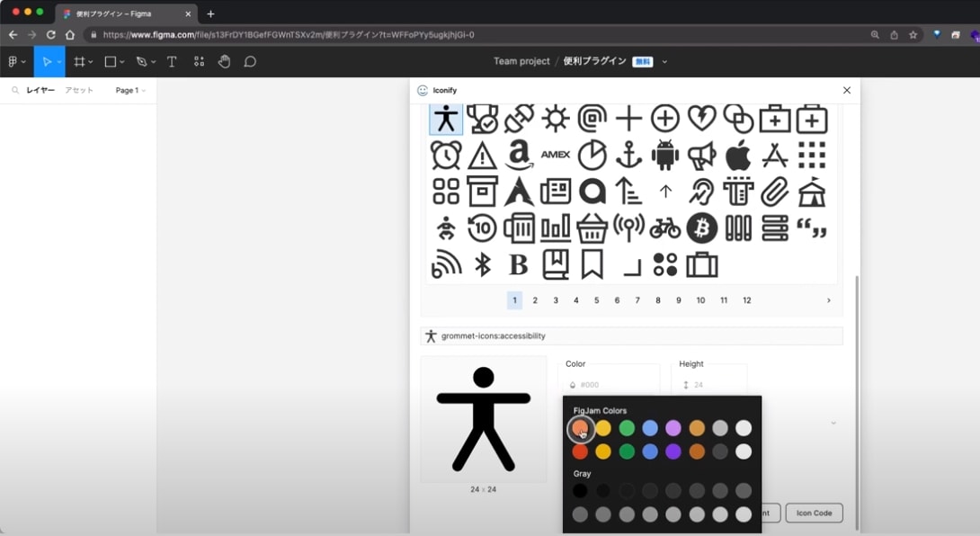Open the Page 1 dropdown
The width and height of the screenshot is (980, 536).
tap(130, 90)
